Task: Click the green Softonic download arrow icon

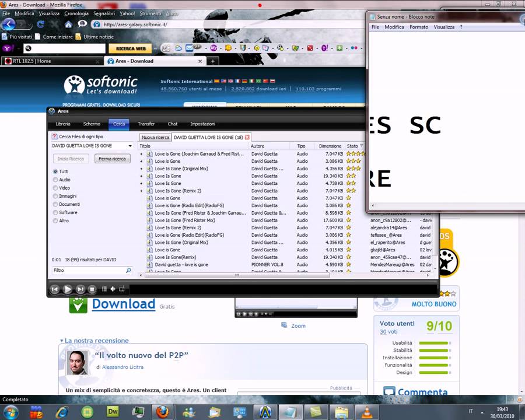Action: coord(78,304)
